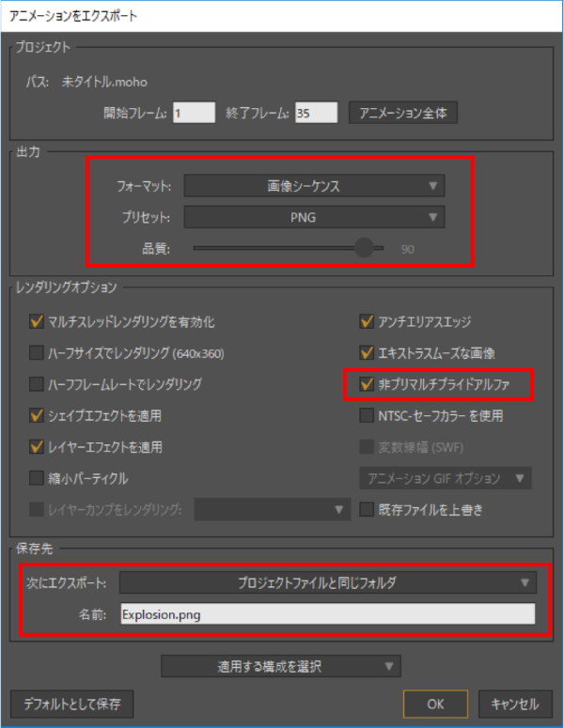Enable NTSC-セーフカラーを使用 checkbox

point(368,415)
